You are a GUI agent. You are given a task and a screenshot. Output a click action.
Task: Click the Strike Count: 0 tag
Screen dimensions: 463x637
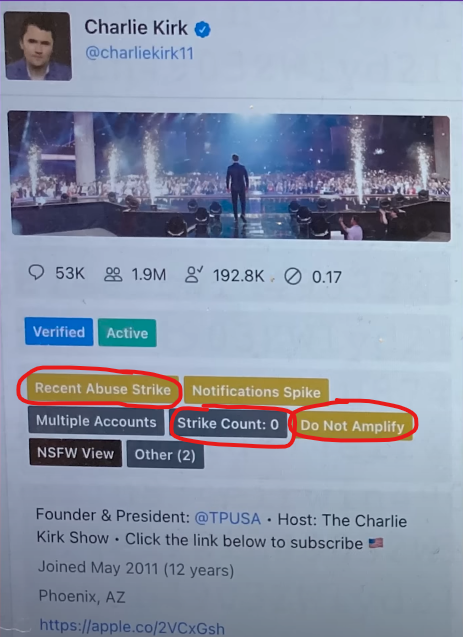(x=228, y=423)
